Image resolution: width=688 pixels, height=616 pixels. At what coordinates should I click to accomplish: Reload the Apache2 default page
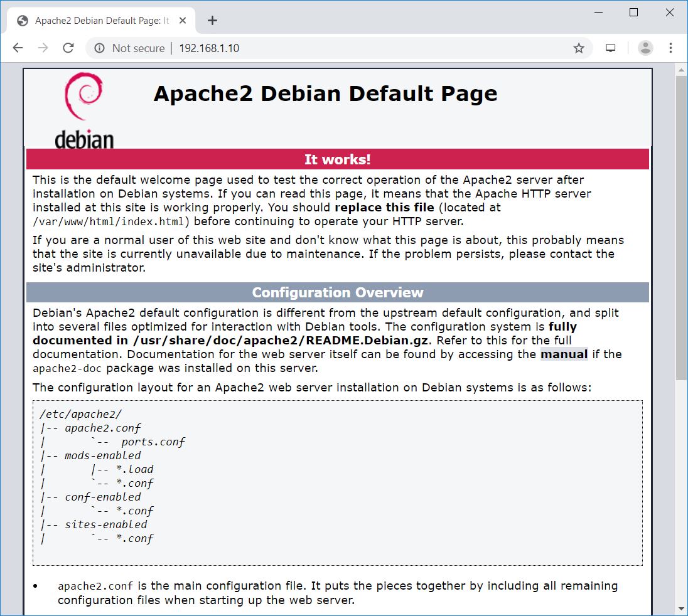[68, 48]
